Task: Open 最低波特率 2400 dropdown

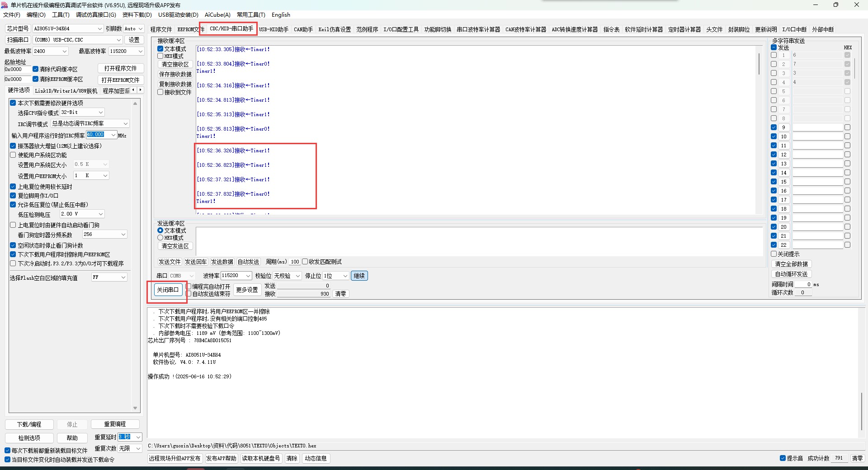Action: [50, 51]
